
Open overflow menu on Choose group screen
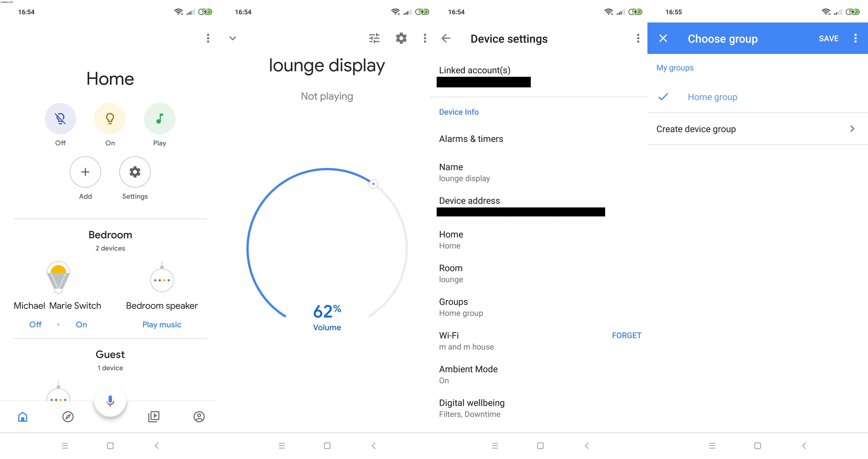coord(856,38)
